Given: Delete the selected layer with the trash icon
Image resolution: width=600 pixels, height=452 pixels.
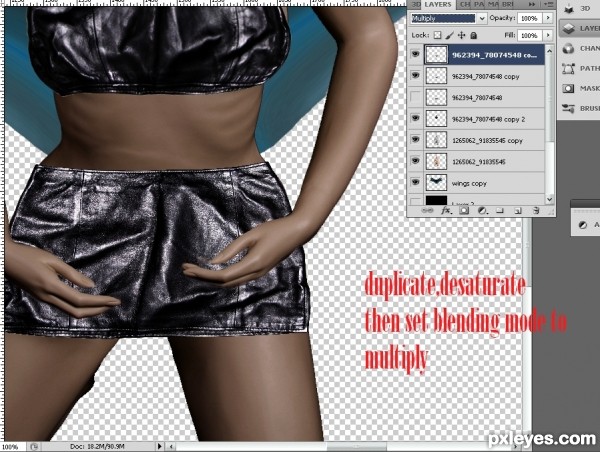Looking at the screenshot, I should (536, 210).
